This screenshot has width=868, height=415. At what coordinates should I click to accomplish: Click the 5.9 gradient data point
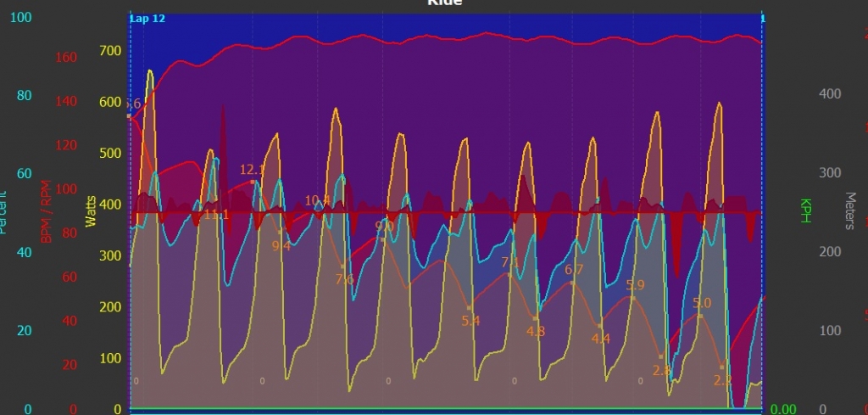pyautogui.click(x=633, y=298)
